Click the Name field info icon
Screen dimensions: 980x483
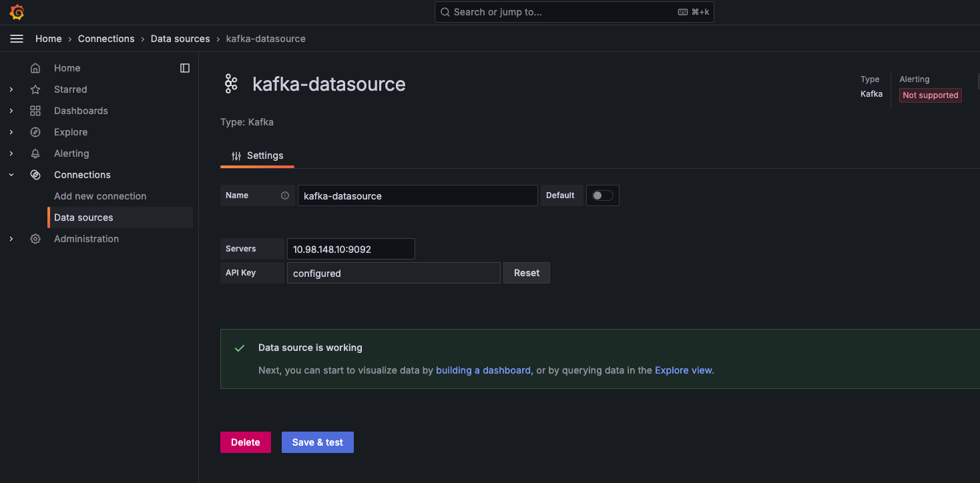tap(285, 195)
